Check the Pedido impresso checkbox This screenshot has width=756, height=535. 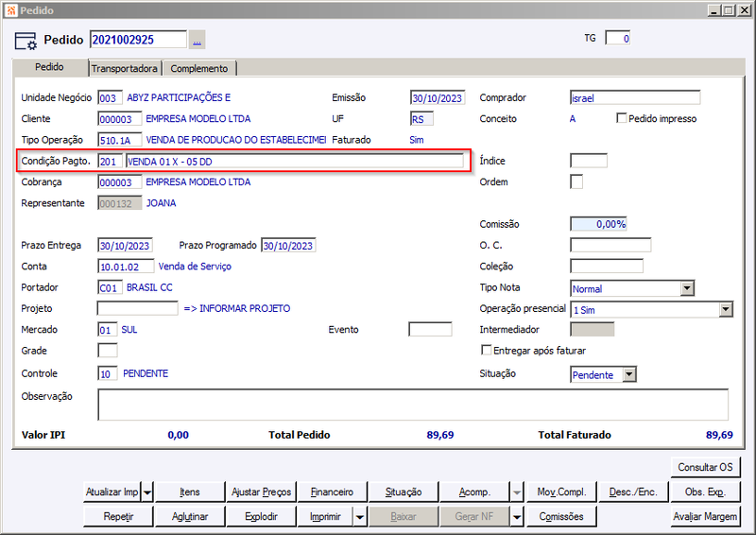622,118
